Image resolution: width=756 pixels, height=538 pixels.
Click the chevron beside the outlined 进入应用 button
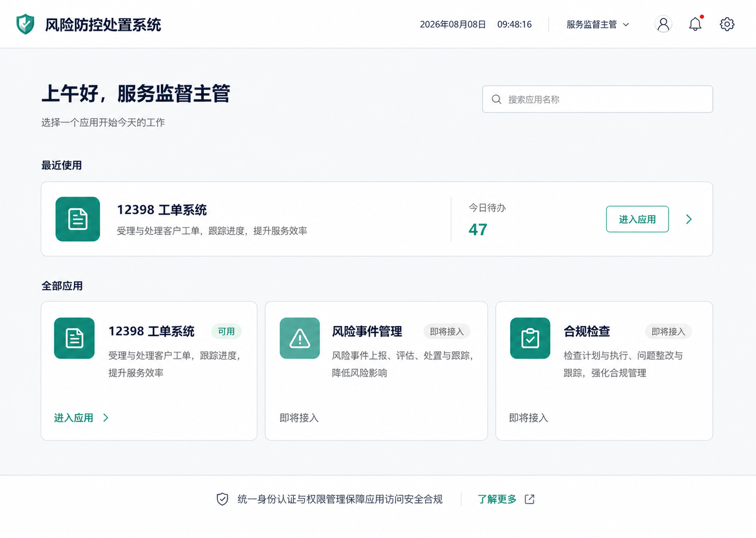tap(689, 219)
